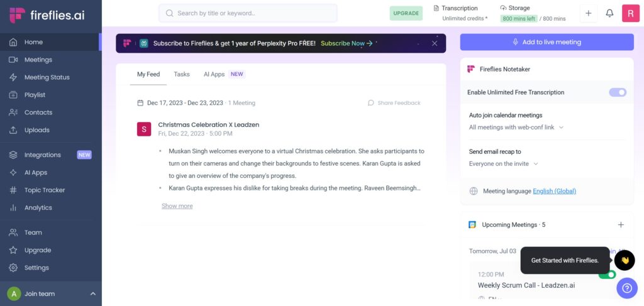The width and height of the screenshot is (644, 306).
Task: Click the globe icon by Meeting language
Action: 474,191
